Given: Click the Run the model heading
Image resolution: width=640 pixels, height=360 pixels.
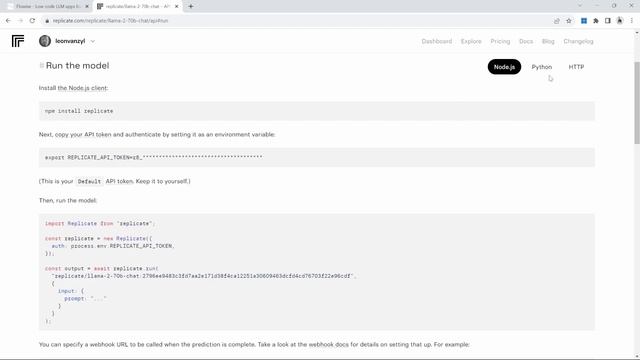Looking at the screenshot, I should (78, 66).
